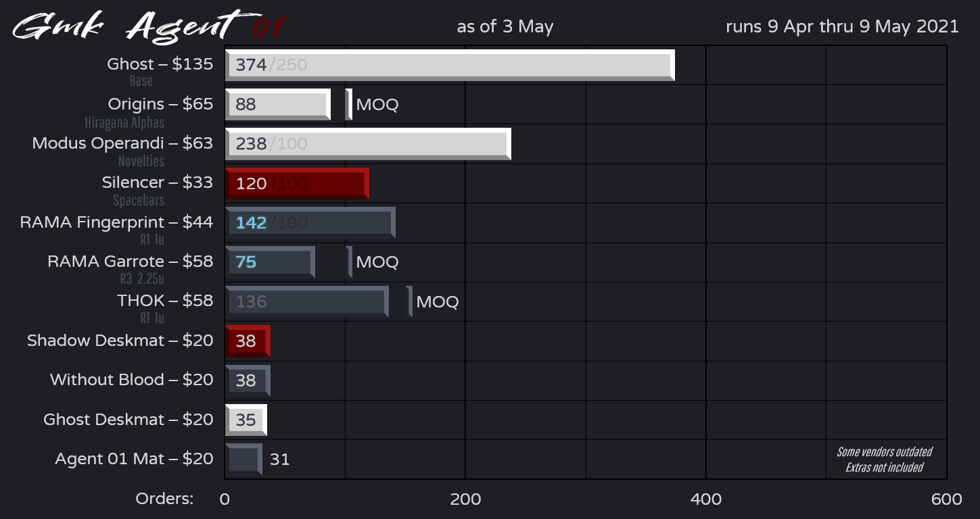Viewport: 980px width, 519px height.
Task: Click the red Silencer bar showing 120
Action: (297, 183)
